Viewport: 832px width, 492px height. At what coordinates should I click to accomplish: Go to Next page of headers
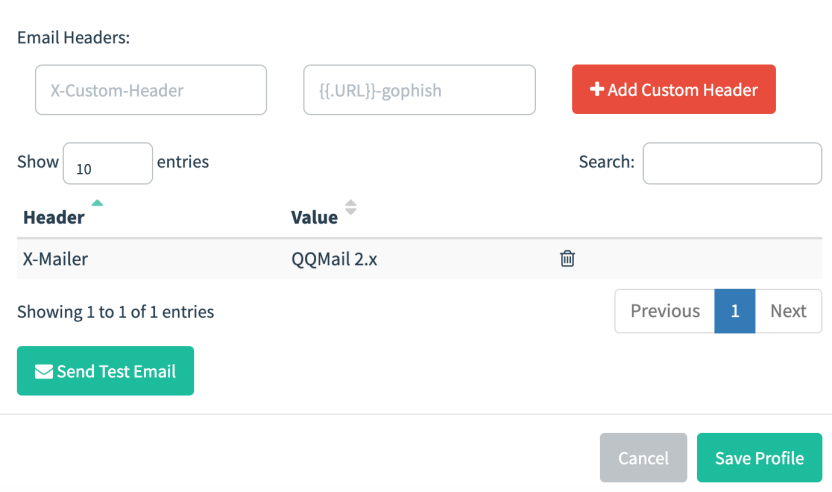point(788,311)
